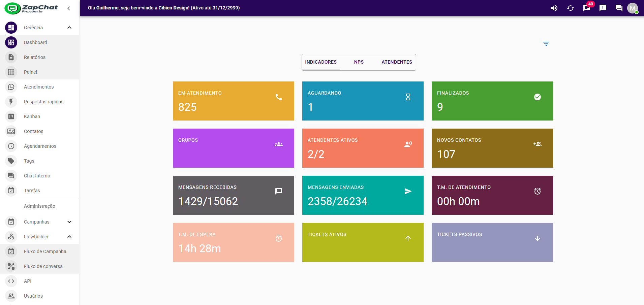Switch to the Atendentes tab
Screen dimensions: 644x305
tap(397, 62)
